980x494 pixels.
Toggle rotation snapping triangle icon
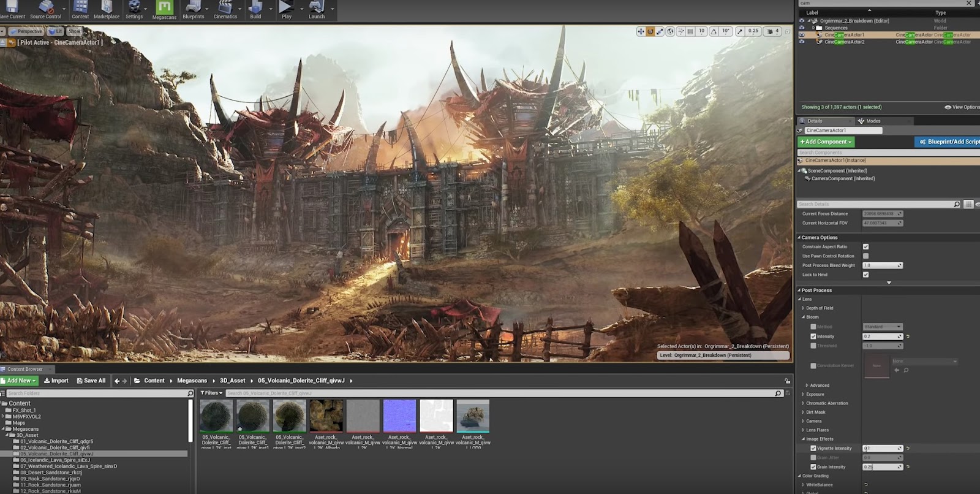click(714, 31)
